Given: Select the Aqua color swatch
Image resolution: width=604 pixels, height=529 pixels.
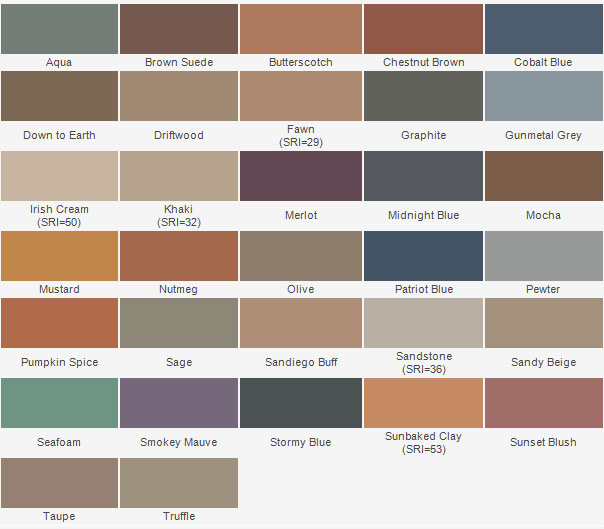Looking at the screenshot, I should pyautogui.click(x=59, y=28).
